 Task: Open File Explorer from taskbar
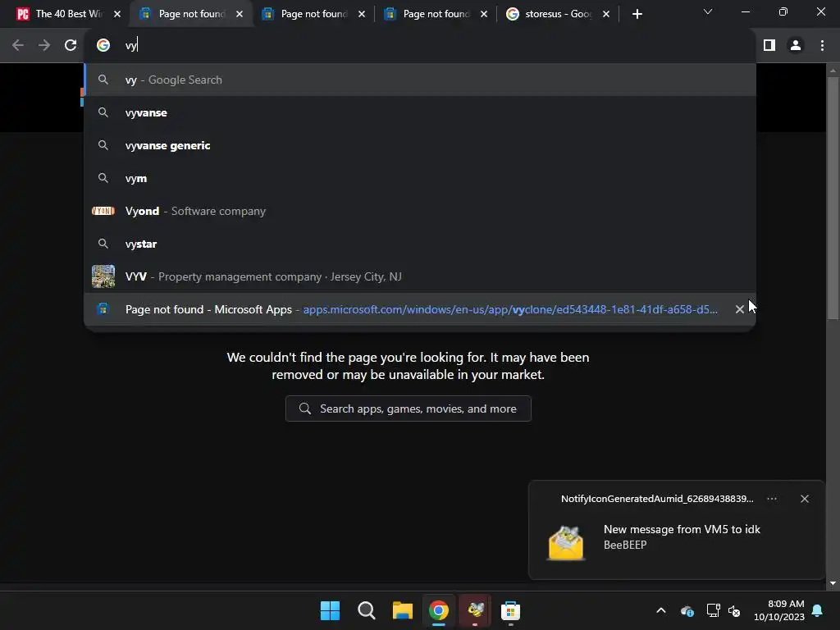tap(402, 610)
